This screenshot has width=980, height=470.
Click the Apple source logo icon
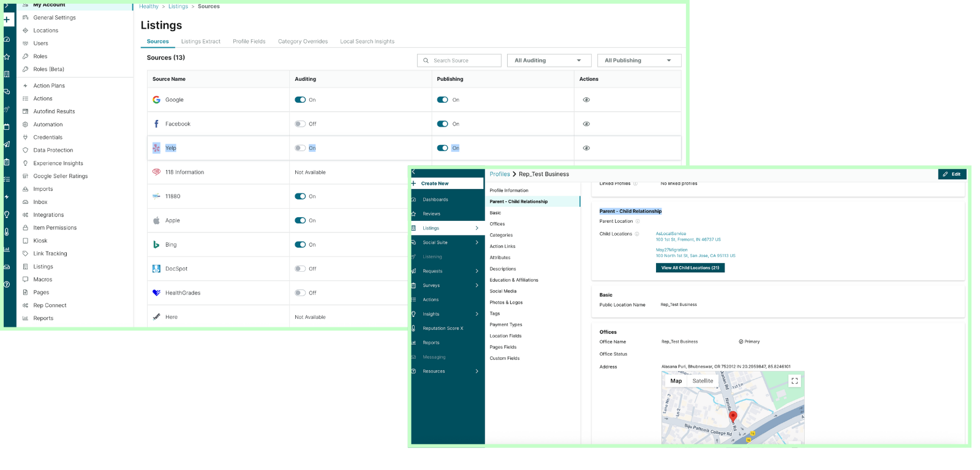(156, 220)
